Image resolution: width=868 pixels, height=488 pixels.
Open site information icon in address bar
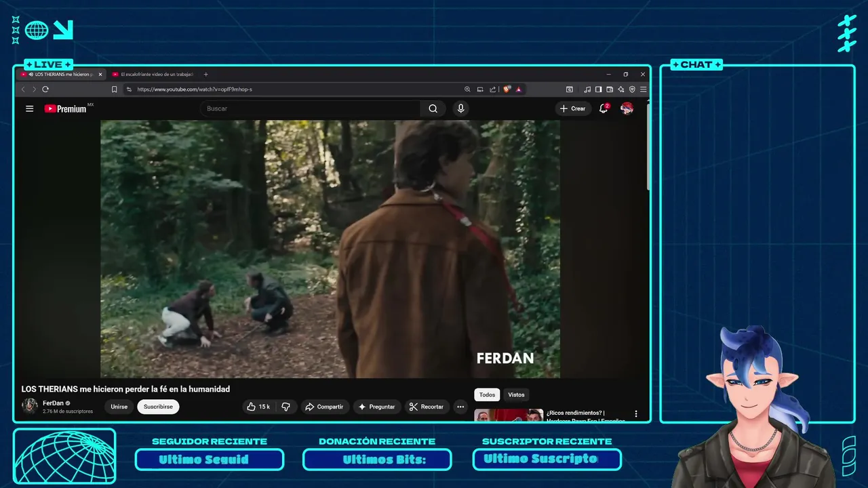click(129, 89)
